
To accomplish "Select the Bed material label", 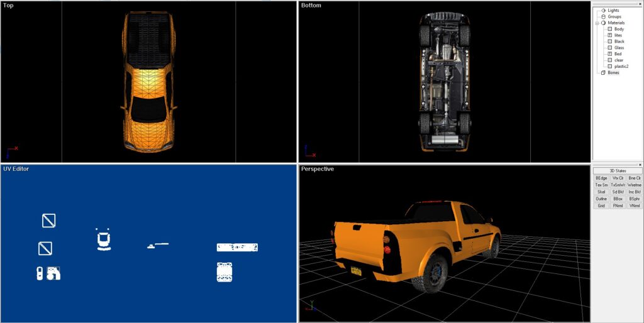I will [x=618, y=54].
